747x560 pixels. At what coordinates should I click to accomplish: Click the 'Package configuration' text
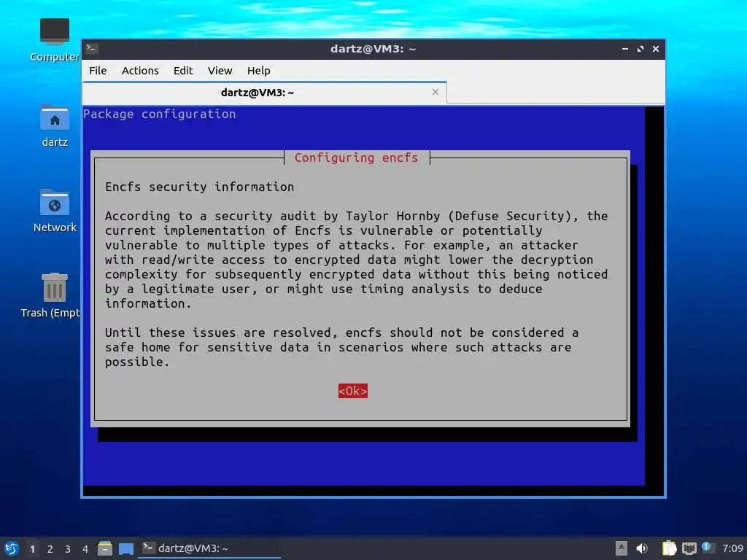160,114
